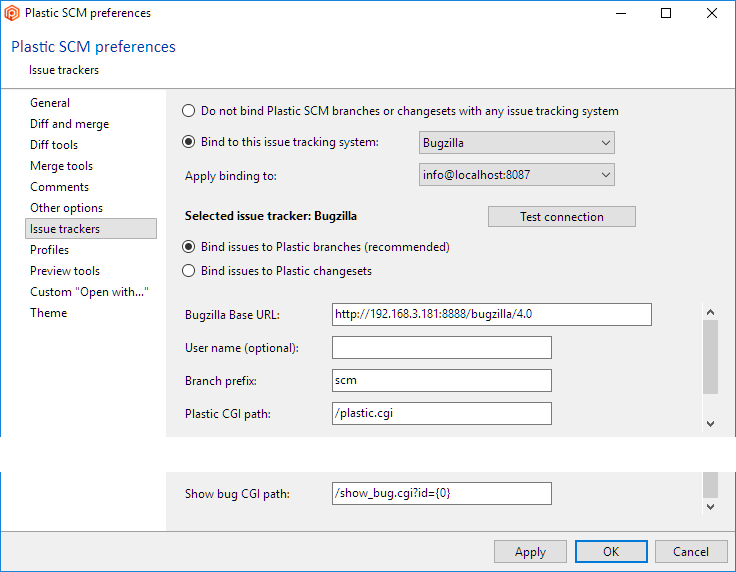This screenshot has width=736, height=572.
Task: Open Other options section
Action: pos(66,208)
